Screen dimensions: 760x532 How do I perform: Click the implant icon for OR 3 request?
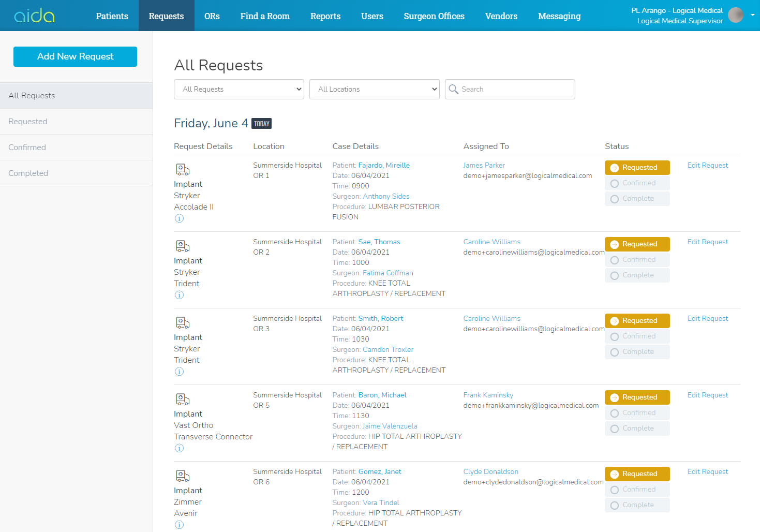tap(183, 323)
